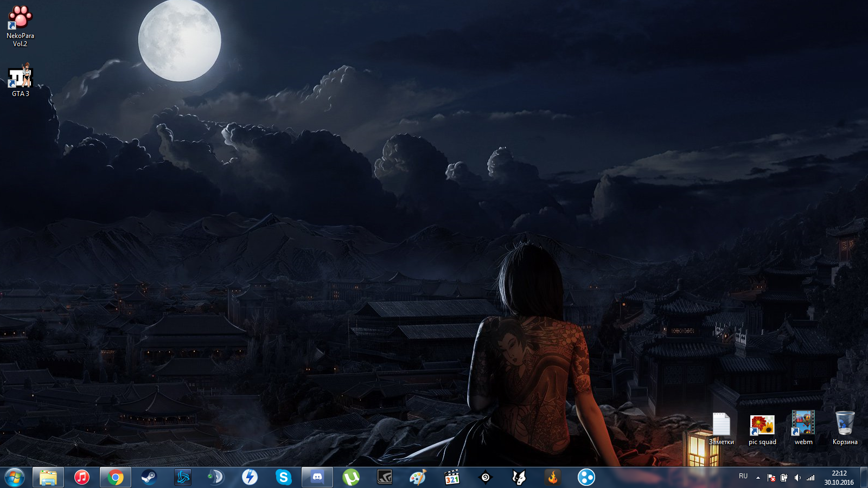Launch the blue circle three-dots taskbar app
Screen dimensions: 868x488
(586, 477)
